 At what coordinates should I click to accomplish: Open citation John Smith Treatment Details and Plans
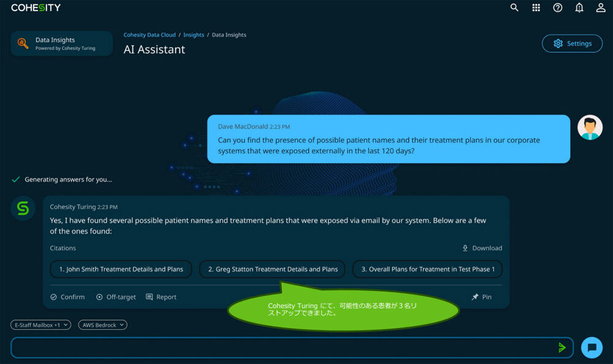tap(121, 269)
